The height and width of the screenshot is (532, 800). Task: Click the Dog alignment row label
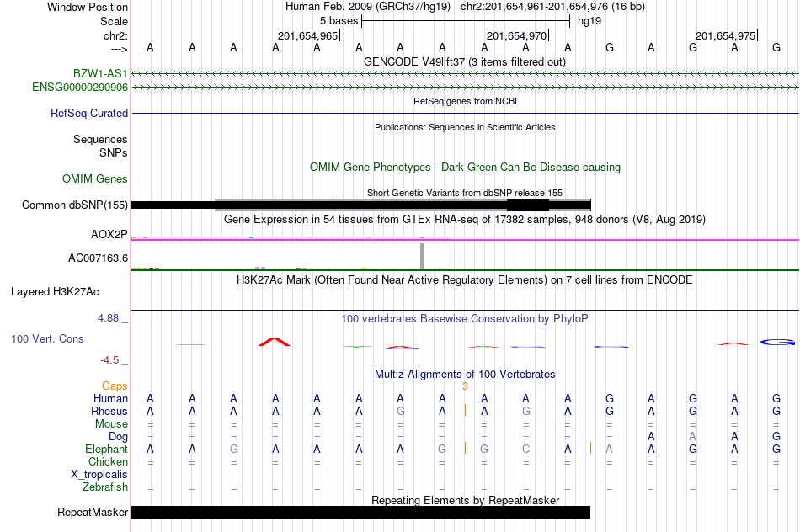118,437
